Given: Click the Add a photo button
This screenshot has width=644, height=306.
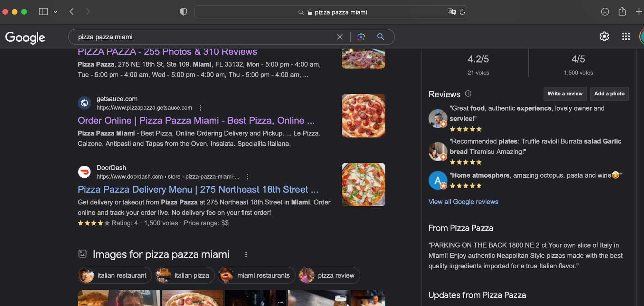Looking at the screenshot, I should point(609,94).
